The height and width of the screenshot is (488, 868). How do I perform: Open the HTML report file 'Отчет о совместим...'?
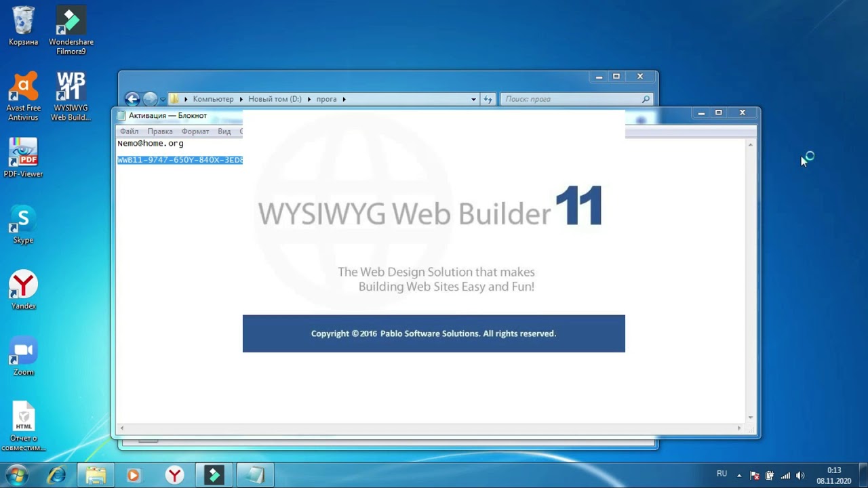click(23, 426)
